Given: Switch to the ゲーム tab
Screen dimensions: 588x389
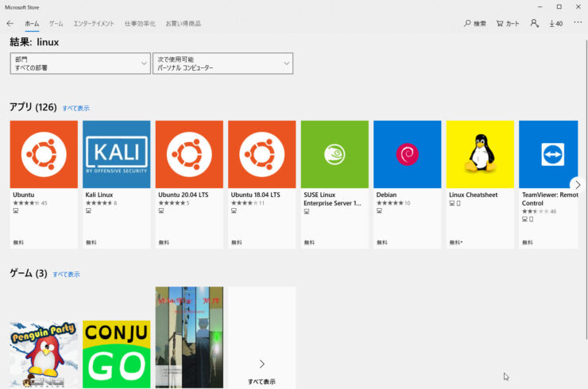Looking at the screenshot, I should click(x=56, y=24).
